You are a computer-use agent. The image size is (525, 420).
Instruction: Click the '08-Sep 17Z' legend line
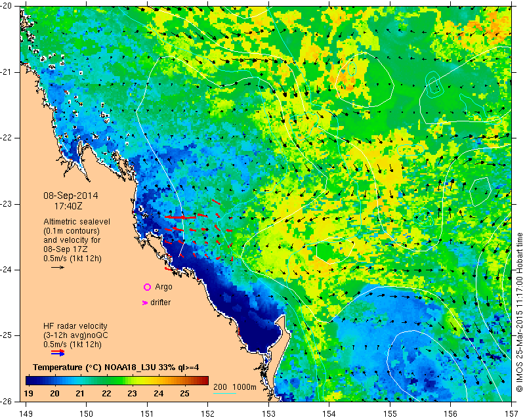[x=66, y=249]
